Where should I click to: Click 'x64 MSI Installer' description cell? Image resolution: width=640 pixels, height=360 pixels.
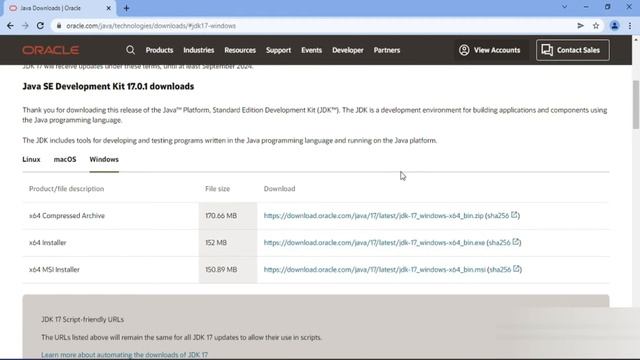point(54,269)
